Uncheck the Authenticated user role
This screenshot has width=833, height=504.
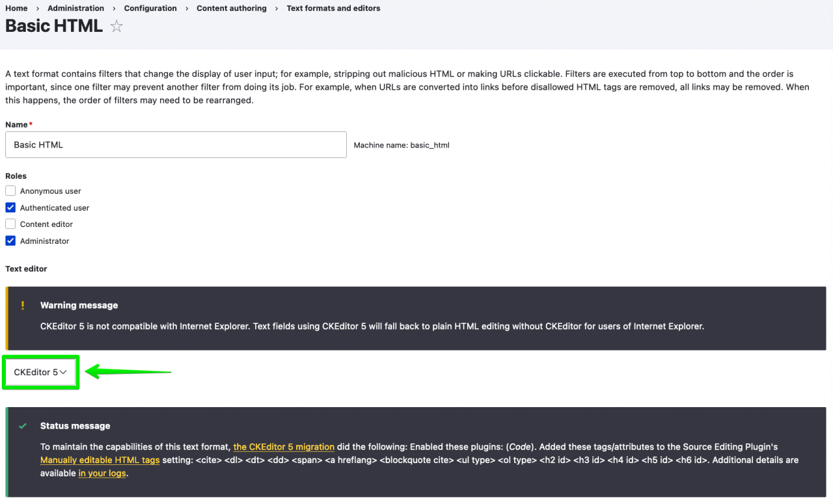(10, 208)
